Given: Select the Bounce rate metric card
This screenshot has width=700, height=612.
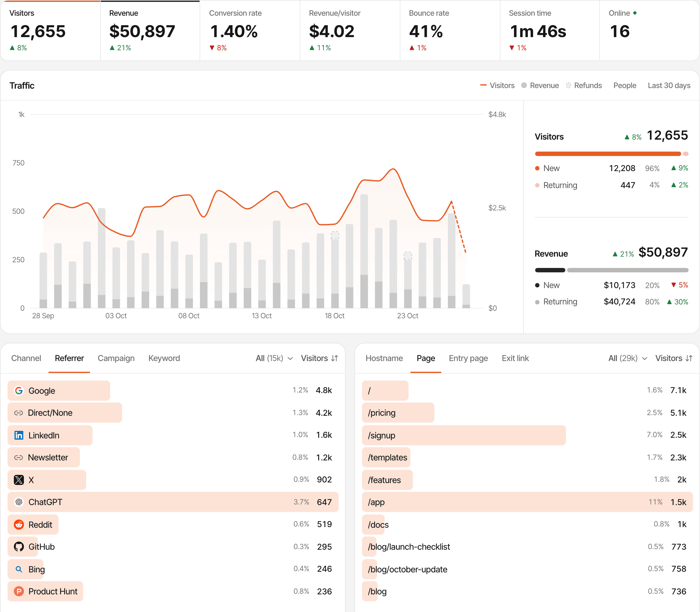Looking at the screenshot, I should 450,31.
